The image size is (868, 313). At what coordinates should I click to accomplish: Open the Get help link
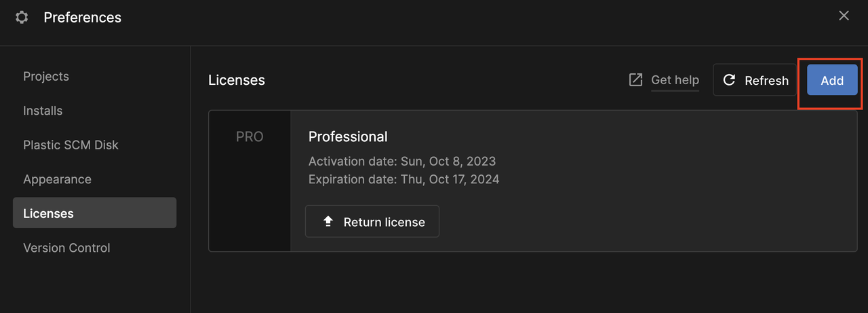(675, 80)
